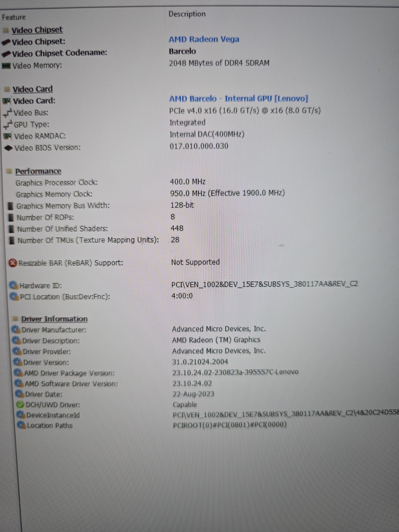Screen dimensions: 399x532
Task: Select the 28 TMUs value
Action: 175,240
